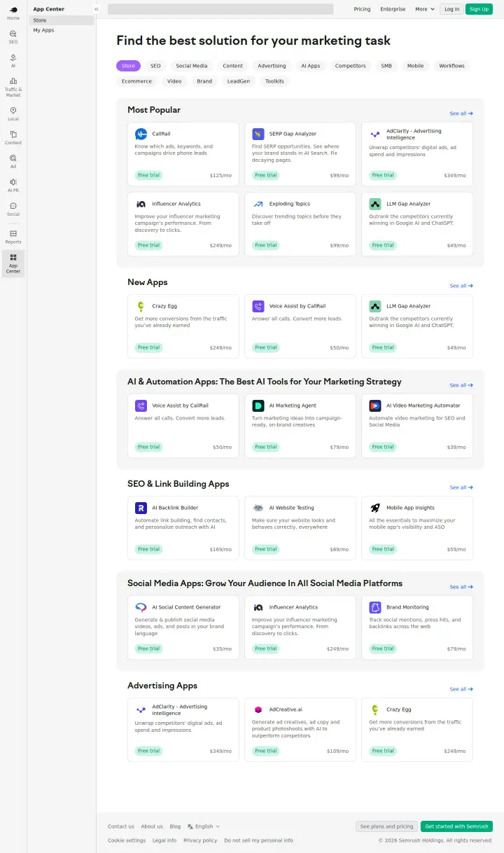
Task: Click the Enterprise link in header
Action: coord(393,9)
